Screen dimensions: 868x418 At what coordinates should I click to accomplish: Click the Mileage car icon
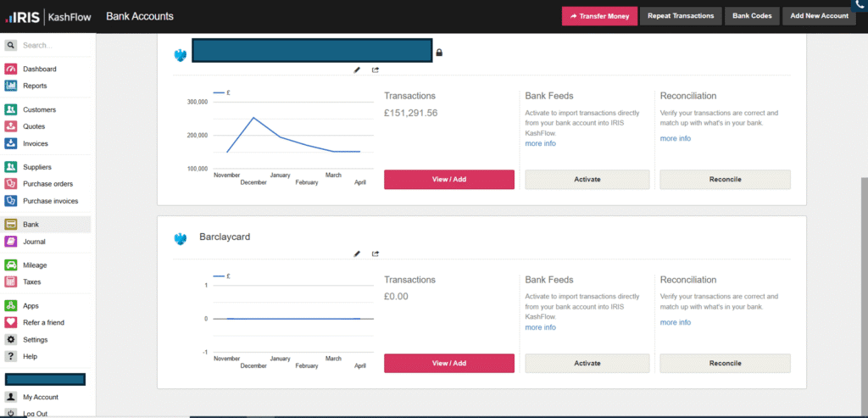coord(11,265)
